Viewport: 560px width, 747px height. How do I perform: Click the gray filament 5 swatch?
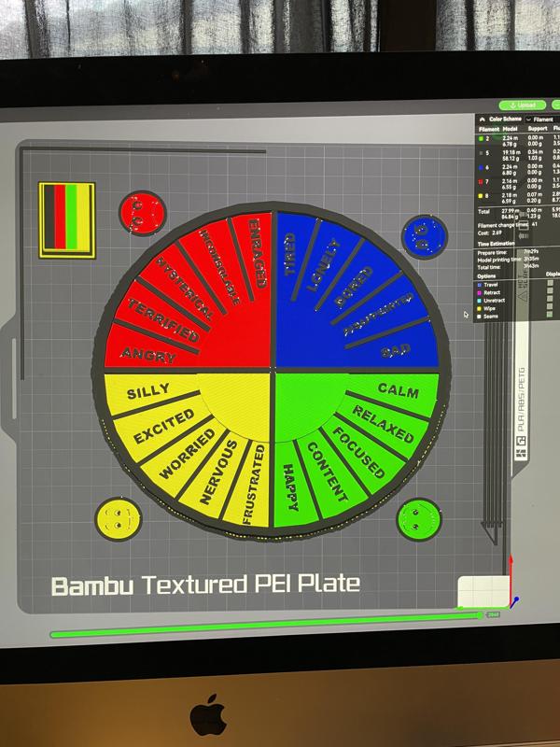click(481, 153)
